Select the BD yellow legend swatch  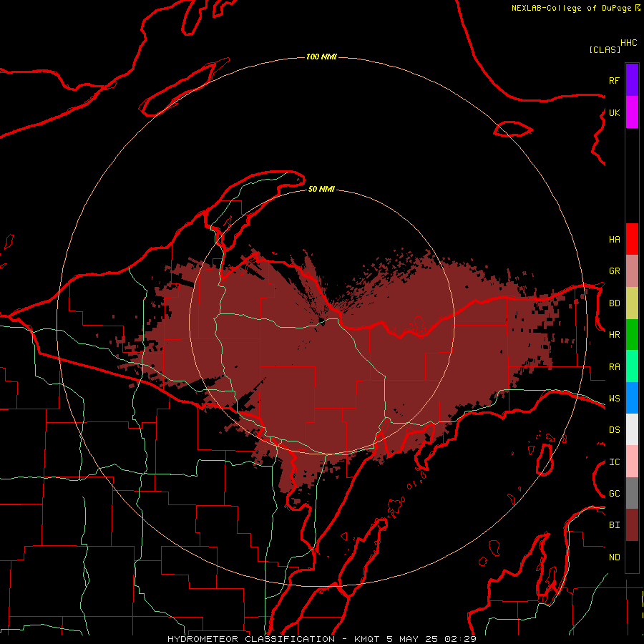(x=632, y=303)
